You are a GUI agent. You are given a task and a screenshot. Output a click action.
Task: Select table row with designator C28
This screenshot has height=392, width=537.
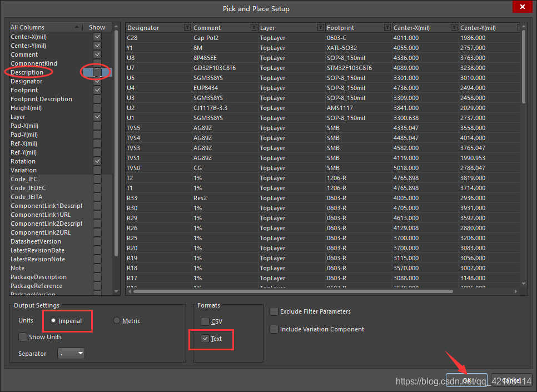click(322, 38)
